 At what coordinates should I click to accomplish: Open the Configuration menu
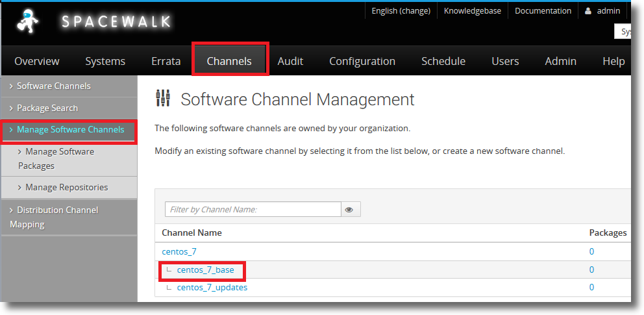362,61
